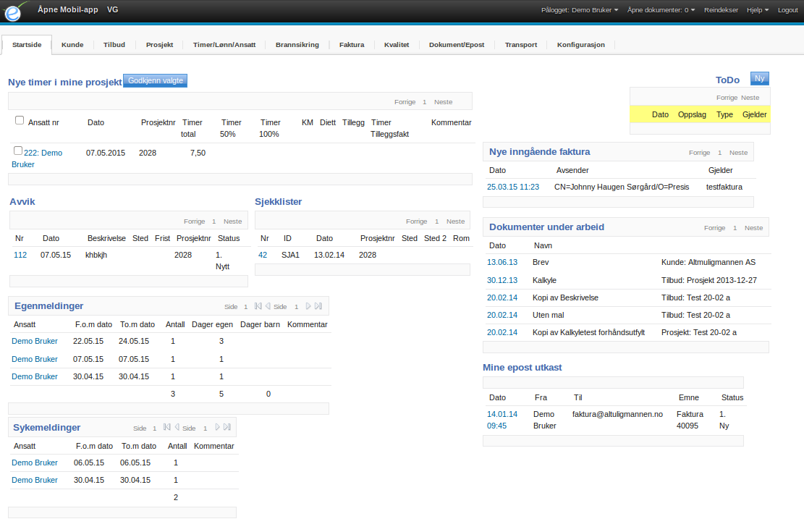Go to first page in Sykemeldinger
This screenshot has height=532, width=804.
pyautogui.click(x=166, y=427)
